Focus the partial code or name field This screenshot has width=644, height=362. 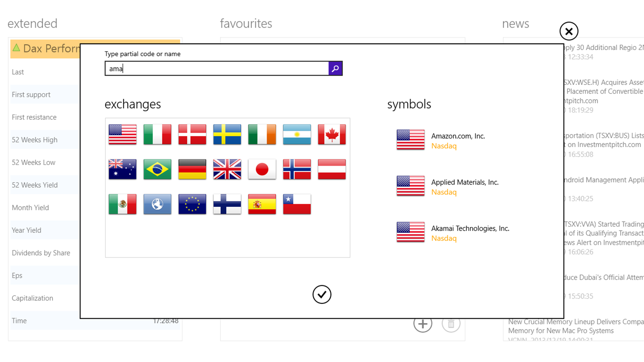217,68
